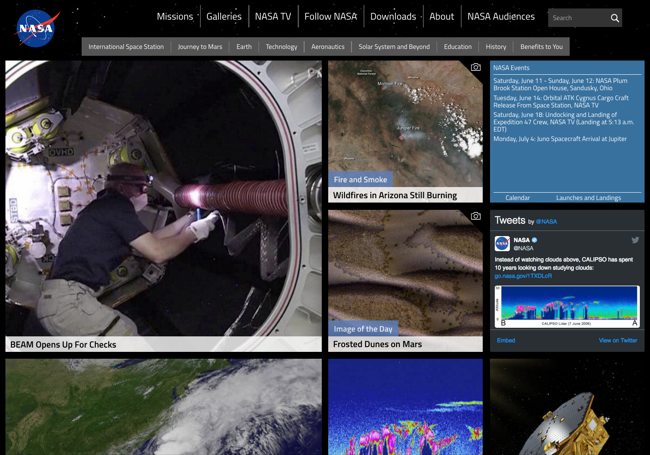The width and height of the screenshot is (650, 455).
Task: Select the Journey to Mars topic
Action: click(x=200, y=47)
